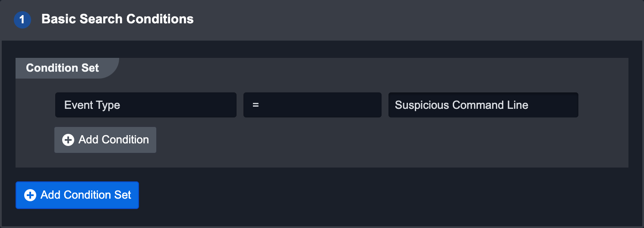Screen dimensions: 644x228
Task: Open the equals operator dropdown
Action: [x=312, y=105]
